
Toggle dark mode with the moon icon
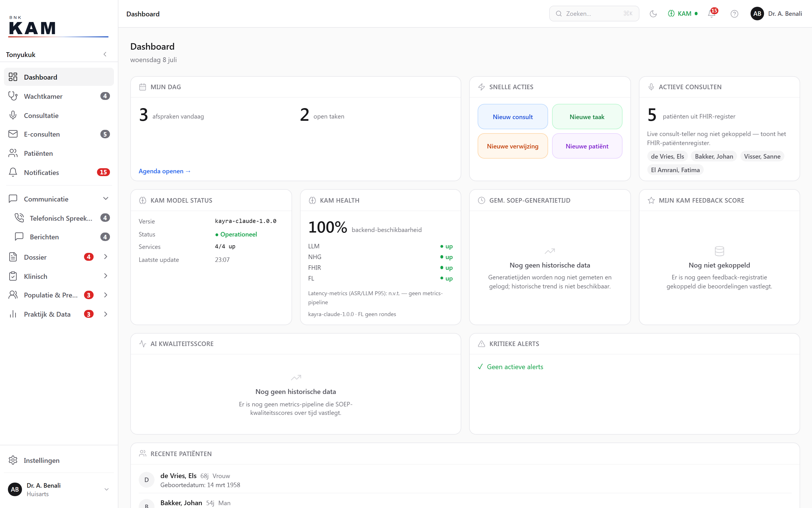pos(653,14)
